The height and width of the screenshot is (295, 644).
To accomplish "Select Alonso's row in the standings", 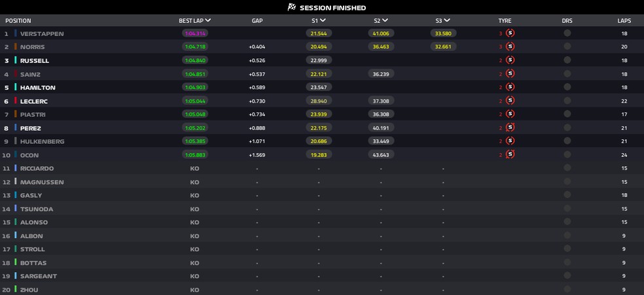I will point(34,222).
